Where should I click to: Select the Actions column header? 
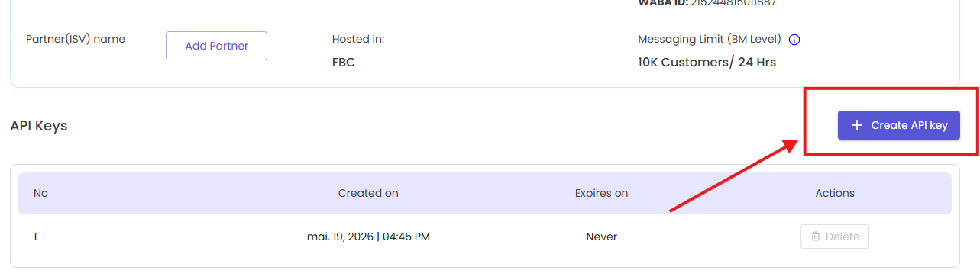(x=835, y=193)
